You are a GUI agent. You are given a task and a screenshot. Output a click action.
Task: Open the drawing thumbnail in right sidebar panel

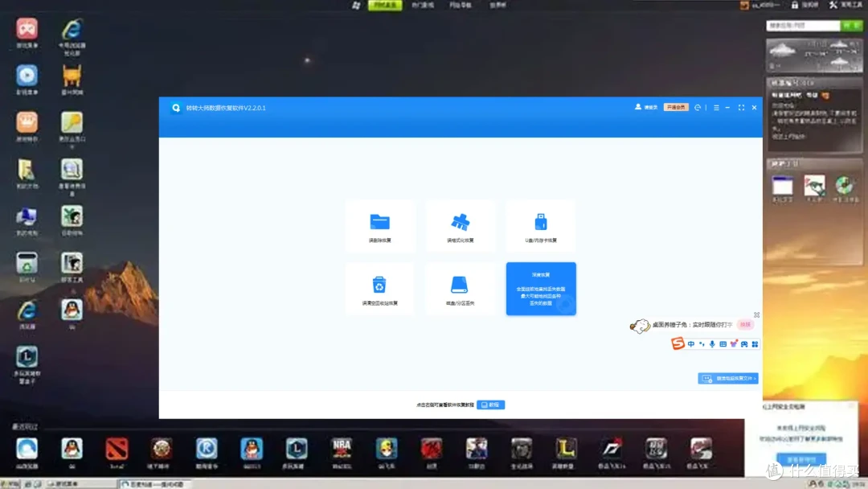(x=814, y=186)
